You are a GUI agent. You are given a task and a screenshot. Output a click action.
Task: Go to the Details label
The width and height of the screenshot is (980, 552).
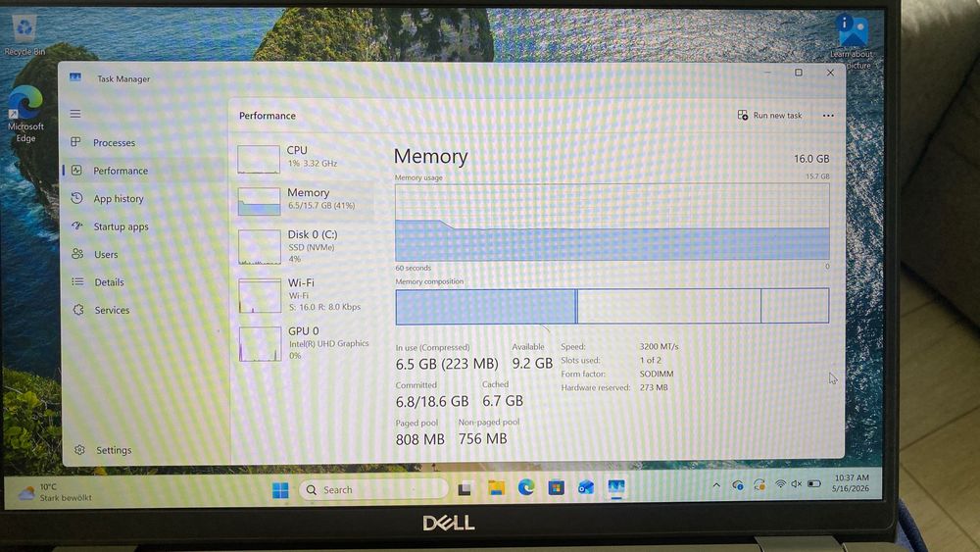click(109, 282)
